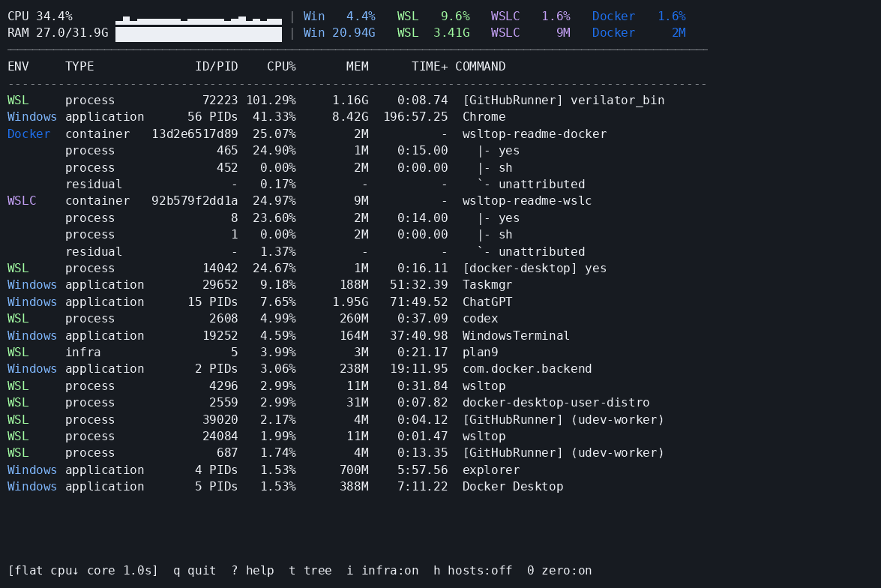Collapse the wsltop-readme-docker container row
The width and height of the screenshot is (881, 588).
point(307,133)
